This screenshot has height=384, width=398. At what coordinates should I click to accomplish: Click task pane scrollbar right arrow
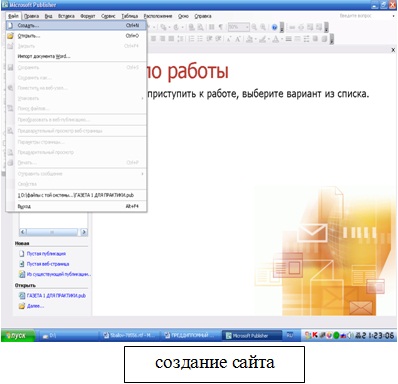84,232
